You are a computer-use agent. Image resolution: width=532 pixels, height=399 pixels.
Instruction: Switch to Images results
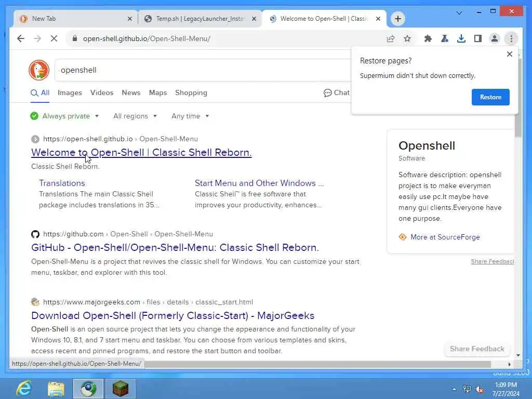coord(70,93)
